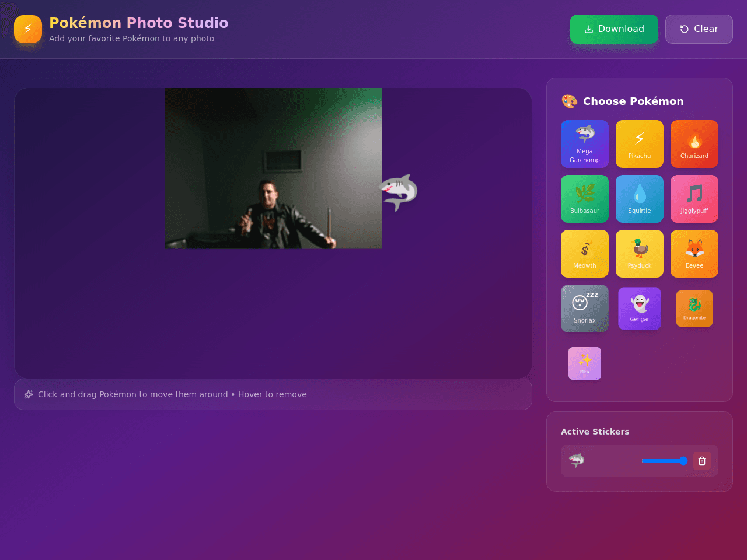The image size is (747, 560).
Task: Add the Psyduck sticker
Action: [640, 254]
